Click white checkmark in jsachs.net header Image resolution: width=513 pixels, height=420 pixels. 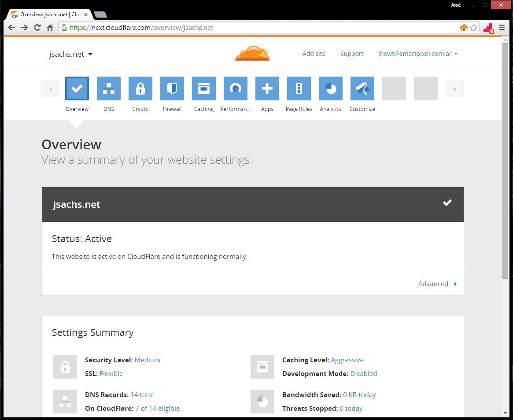click(x=447, y=203)
